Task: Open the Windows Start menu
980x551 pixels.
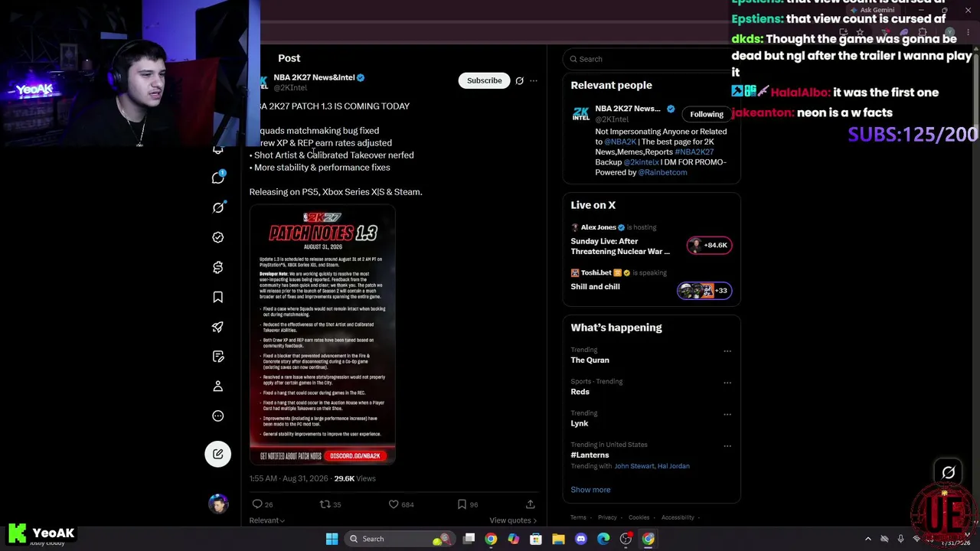Action: [332, 539]
